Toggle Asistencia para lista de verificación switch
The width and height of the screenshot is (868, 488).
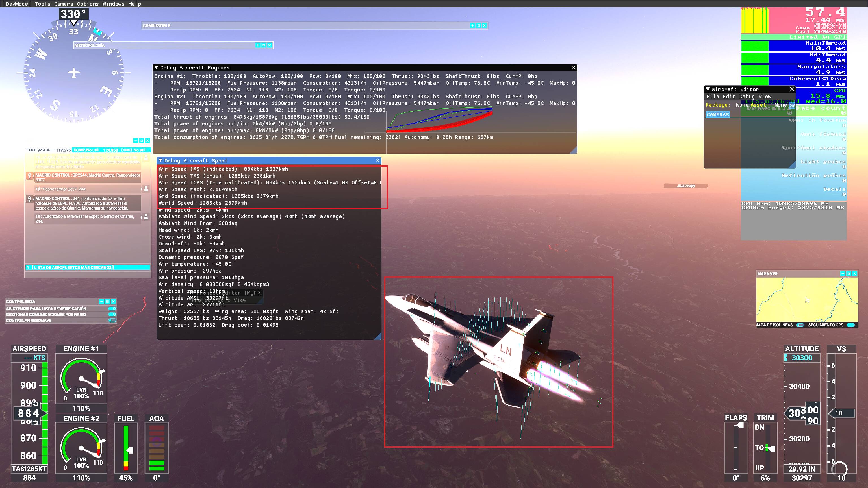[112, 308]
